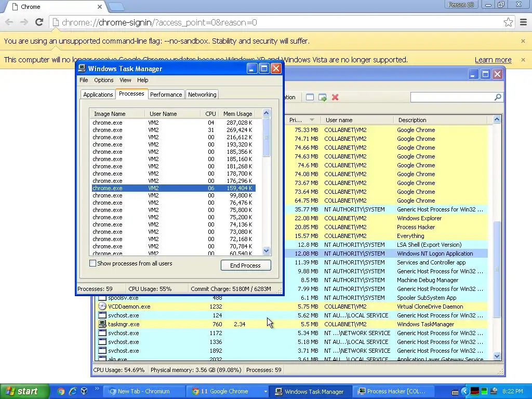Click the Process Hacker list scrollbar thumb
Image resolution: width=532 pixels, height=399 pixels.
pyautogui.click(x=497, y=270)
